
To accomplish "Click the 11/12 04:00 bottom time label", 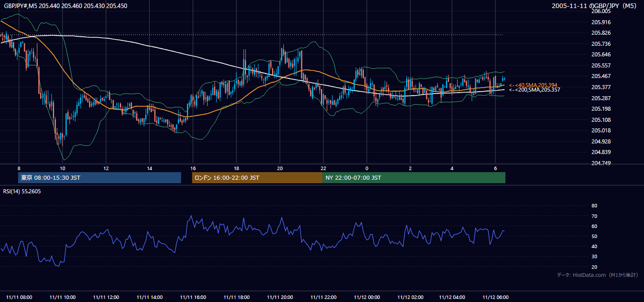I will [453, 297].
